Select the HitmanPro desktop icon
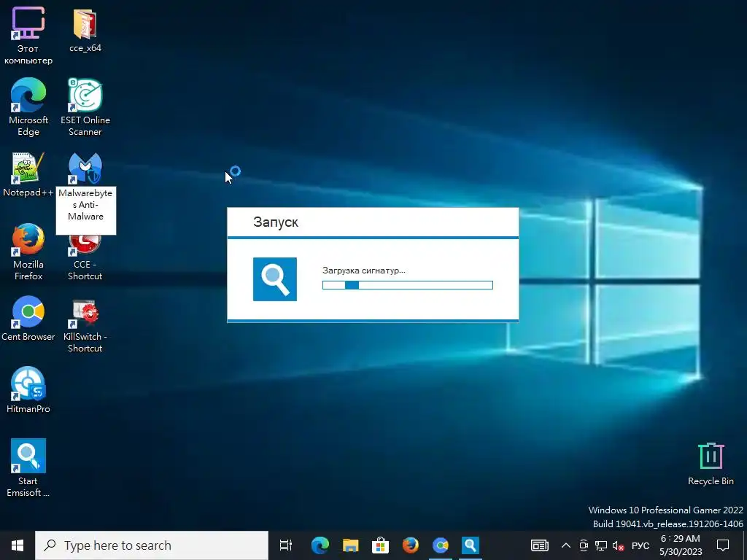This screenshot has width=747, height=560. (x=28, y=389)
